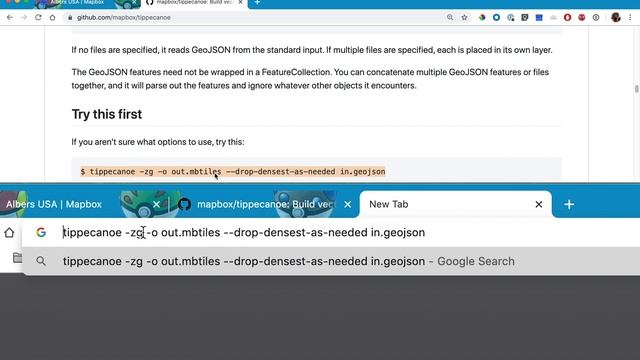Select the enlarged Albers USA | Mapbox tab

[x=54, y=204]
